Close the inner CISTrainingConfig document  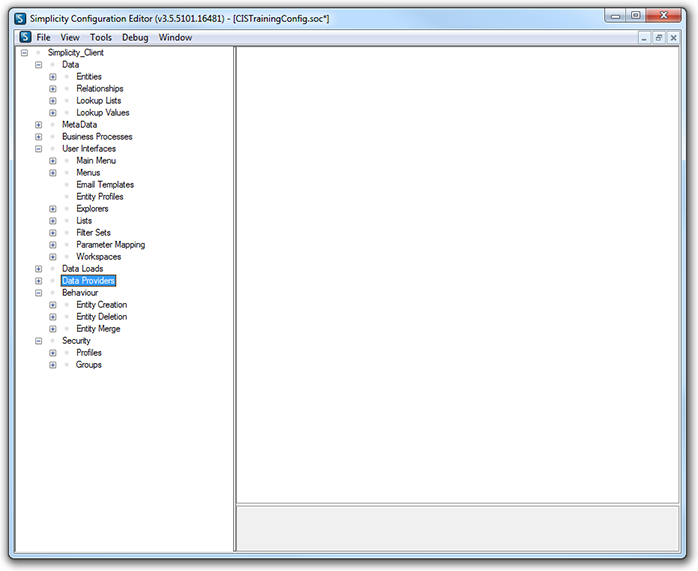click(674, 37)
